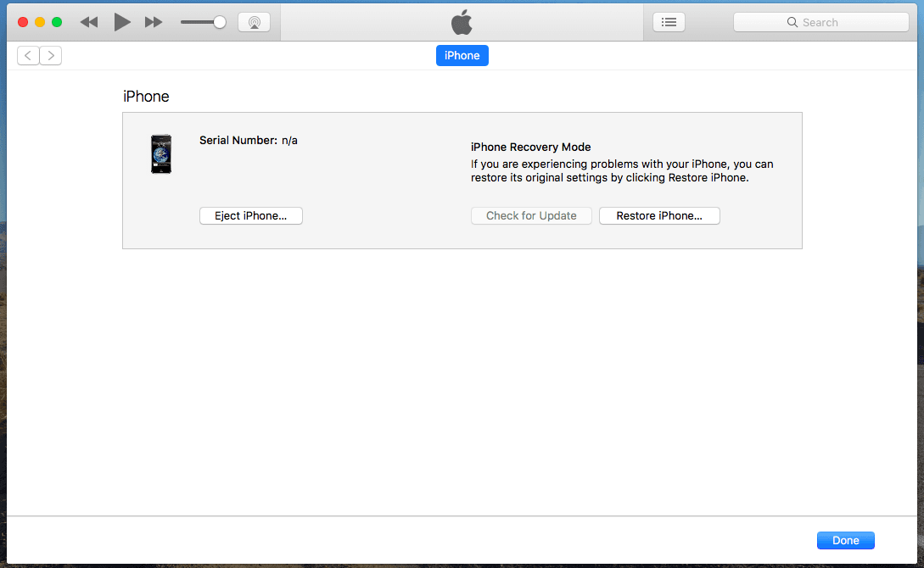Screen dimensions: 924x568
Task: Click the Serial Number: n/a label
Action: tap(248, 140)
